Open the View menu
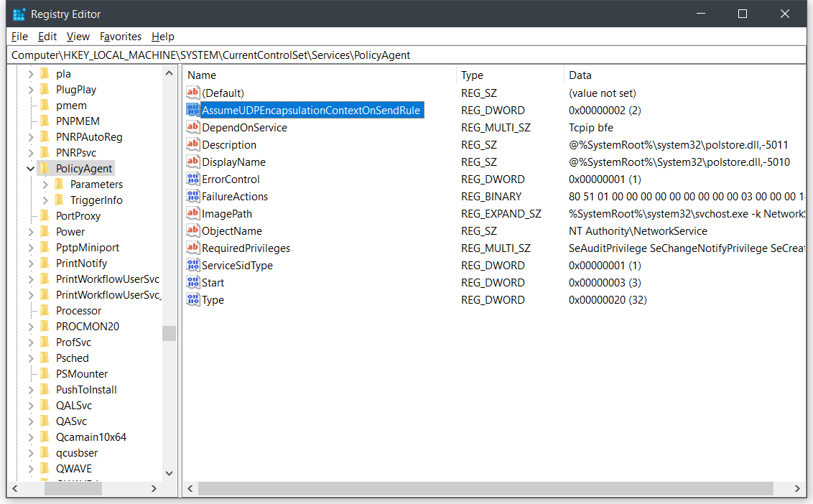The height and width of the screenshot is (504, 813). tap(78, 37)
